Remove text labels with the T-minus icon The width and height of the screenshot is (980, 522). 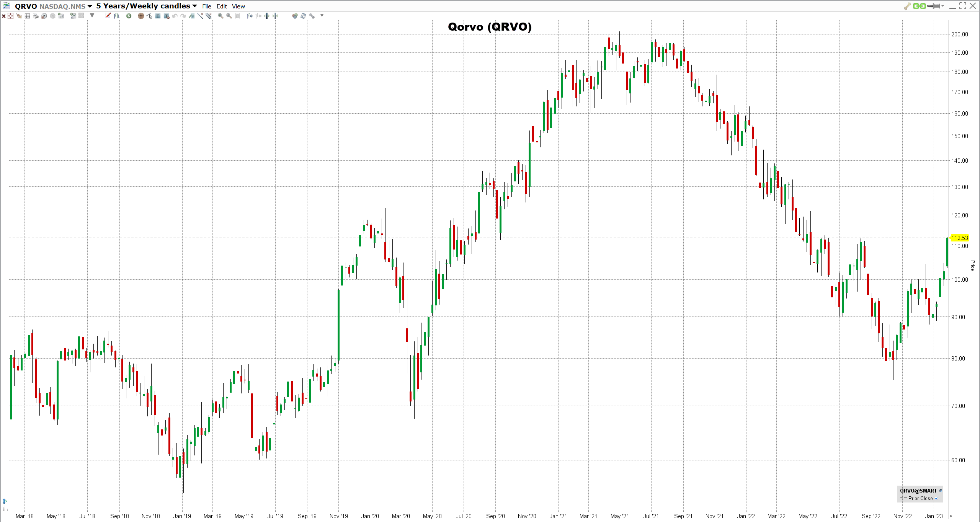[166, 16]
